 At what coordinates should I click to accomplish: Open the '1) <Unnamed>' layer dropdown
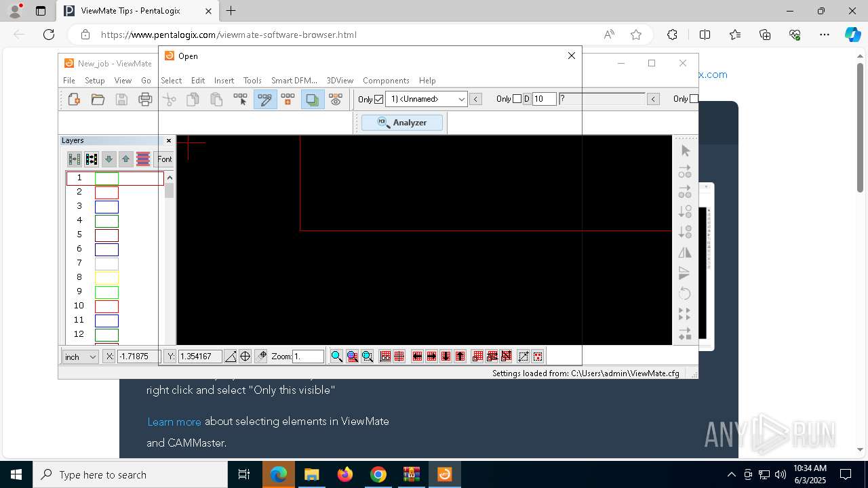(x=426, y=99)
